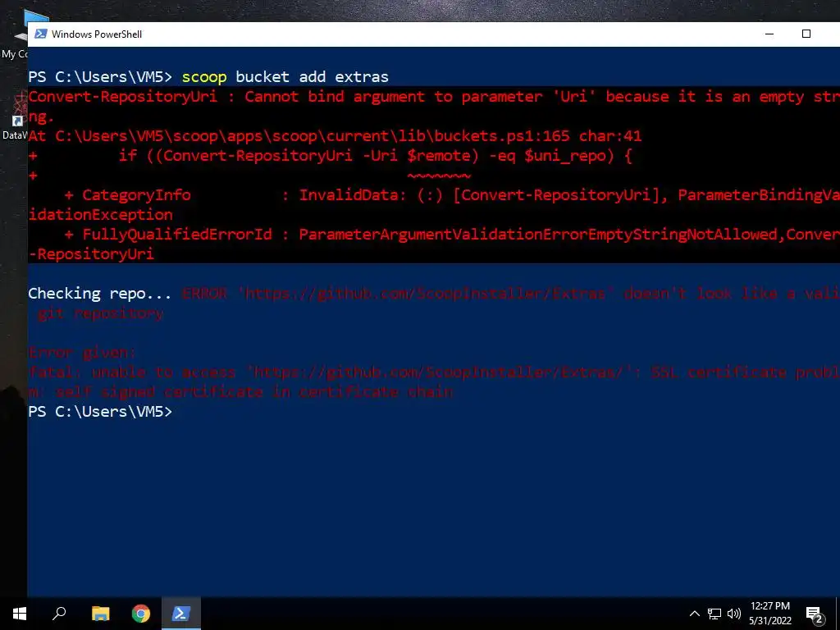Click the 'Error given:' text
The width and height of the screenshot is (840, 630).
82,353
